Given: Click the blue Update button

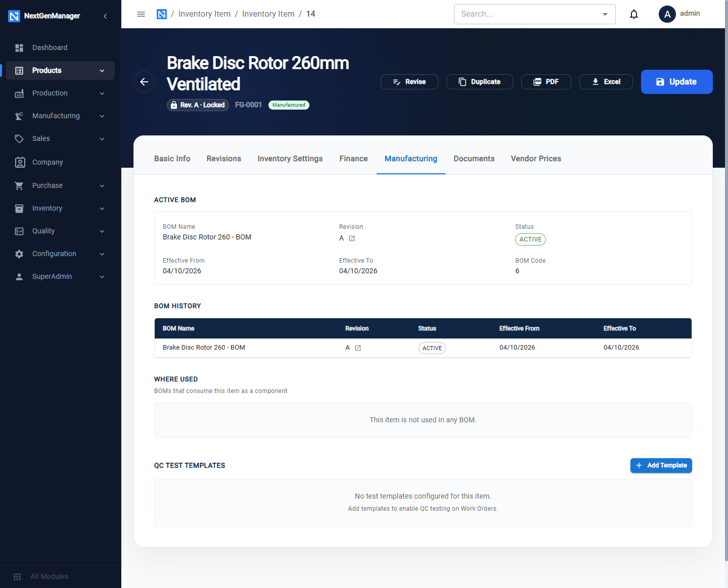Looking at the screenshot, I should 677,82.
